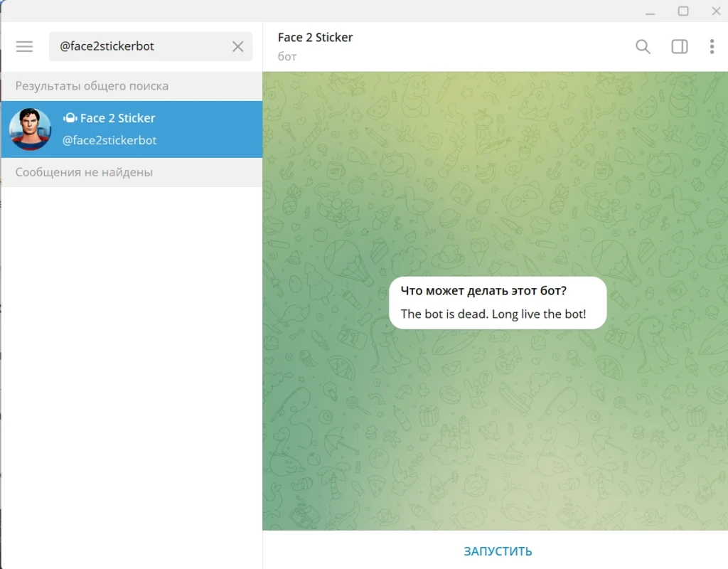Select Face 2 Sticker search result
Viewport: 728px width, 569px height.
tap(132, 129)
